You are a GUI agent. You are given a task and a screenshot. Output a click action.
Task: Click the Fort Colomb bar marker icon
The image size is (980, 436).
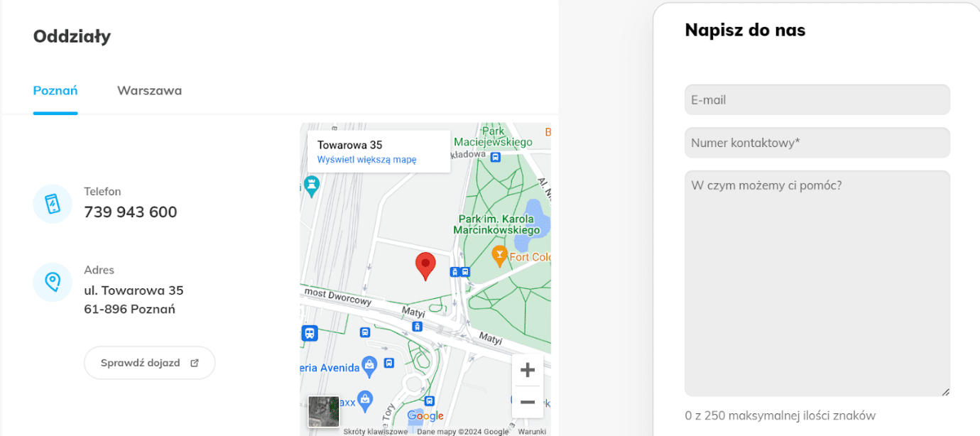point(499,256)
